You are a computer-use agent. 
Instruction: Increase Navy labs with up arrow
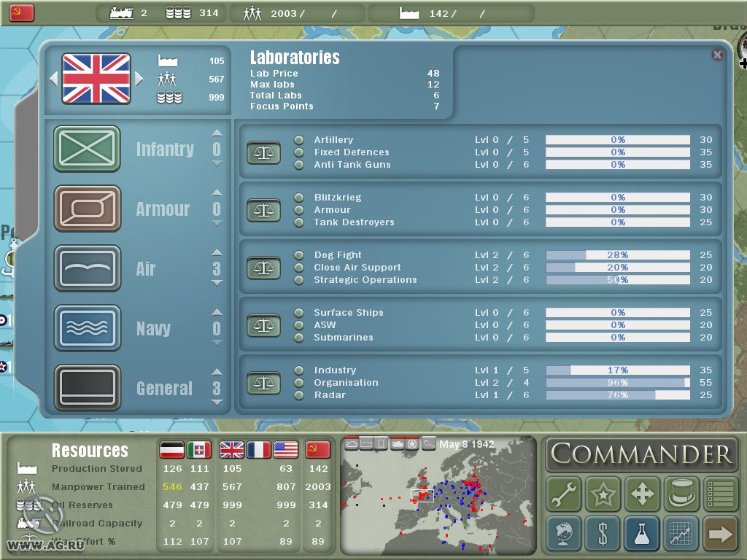(217, 312)
